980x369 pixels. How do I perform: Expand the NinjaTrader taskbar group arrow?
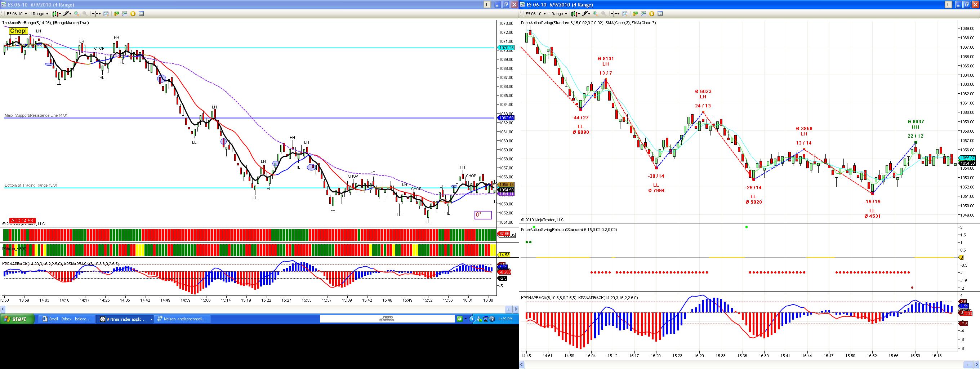click(151, 319)
